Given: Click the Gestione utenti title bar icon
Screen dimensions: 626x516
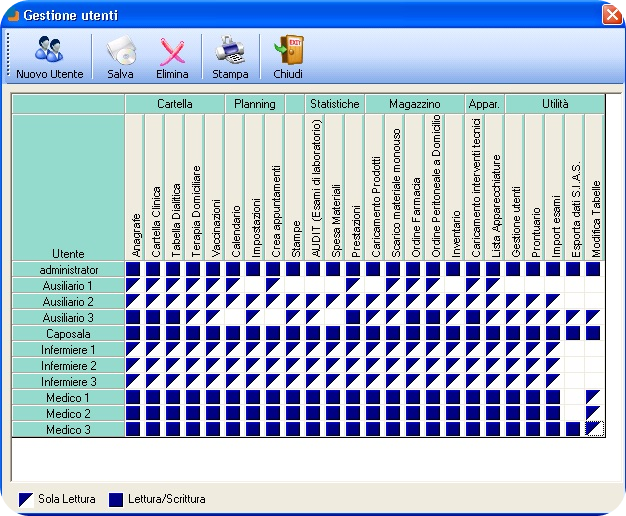Looking at the screenshot, I should click(13, 16).
